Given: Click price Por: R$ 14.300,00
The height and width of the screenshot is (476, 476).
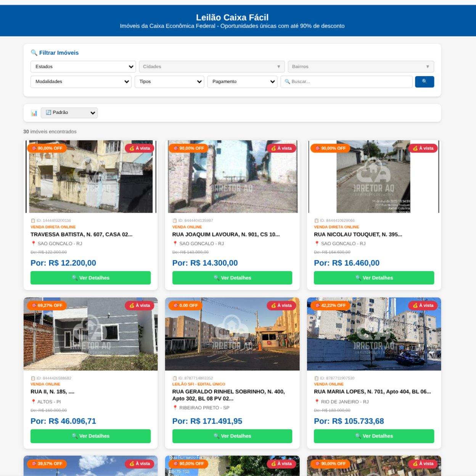Looking at the screenshot, I should click(x=205, y=263).
